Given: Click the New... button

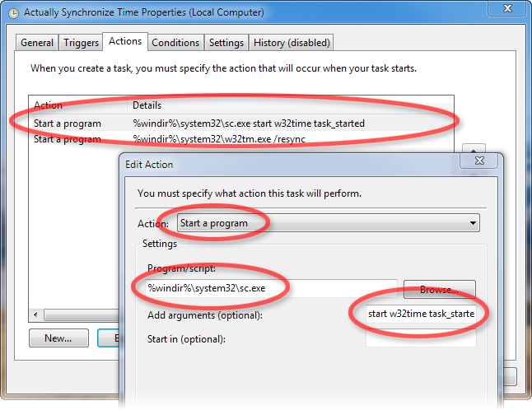Looking at the screenshot, I should coord(58,338).
